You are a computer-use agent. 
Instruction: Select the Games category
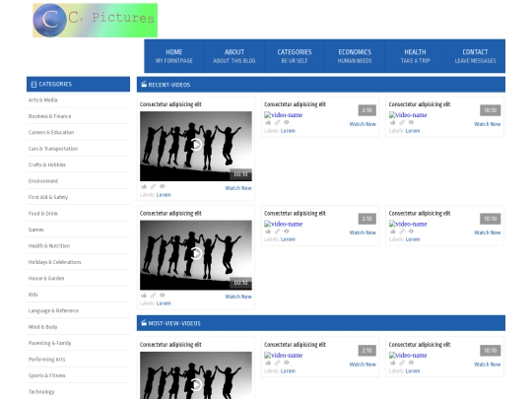tap(36, 230)
